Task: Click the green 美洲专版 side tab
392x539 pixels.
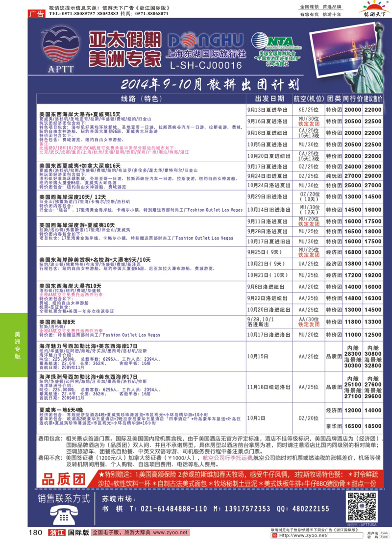Action: (14, 345)
